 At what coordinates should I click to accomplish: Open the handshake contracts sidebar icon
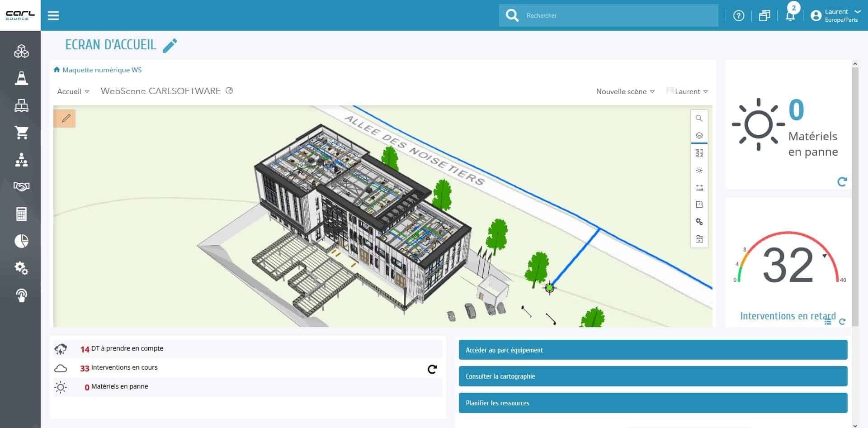tap(21, 186)
